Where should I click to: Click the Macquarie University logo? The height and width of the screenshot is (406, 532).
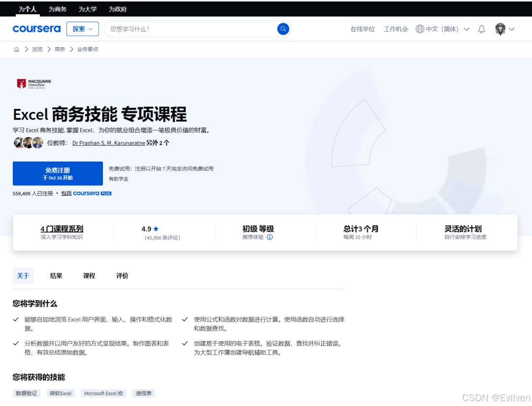tap(34, 83)
